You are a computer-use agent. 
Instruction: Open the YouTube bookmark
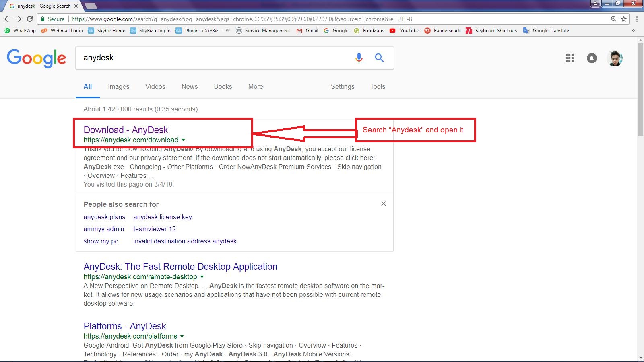405,31
